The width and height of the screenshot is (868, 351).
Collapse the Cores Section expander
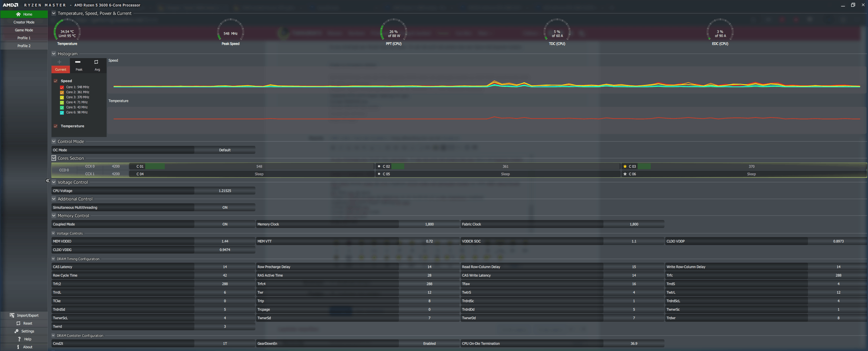[x=53, y=158]
